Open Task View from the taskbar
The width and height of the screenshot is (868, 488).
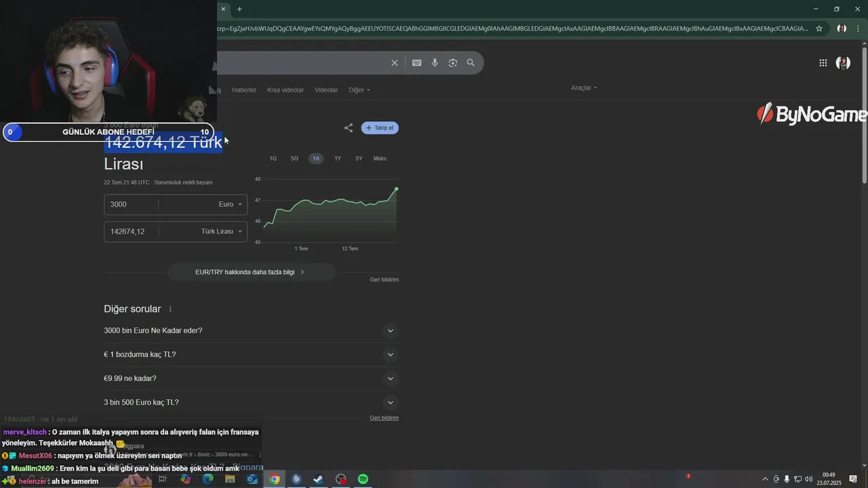point(163,479)
